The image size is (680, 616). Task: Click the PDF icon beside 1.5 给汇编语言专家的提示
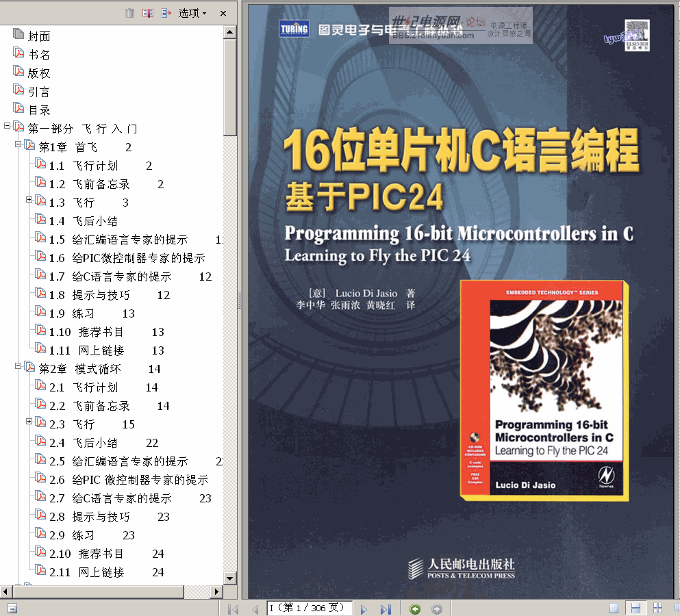coord(40,238)
